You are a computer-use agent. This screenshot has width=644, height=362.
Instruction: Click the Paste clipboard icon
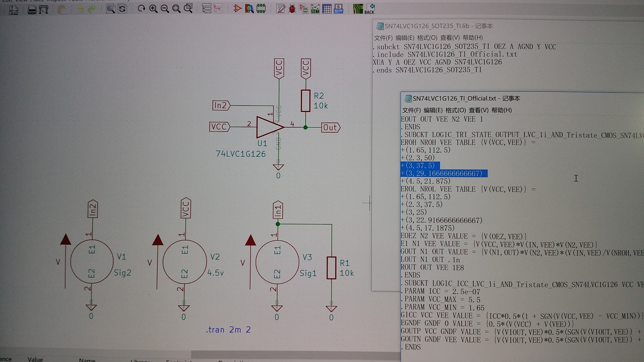coord(62,9)
